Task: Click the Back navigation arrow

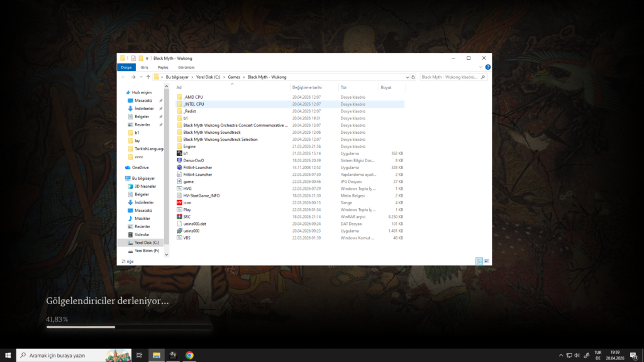Action: click(x=124, y=77)
